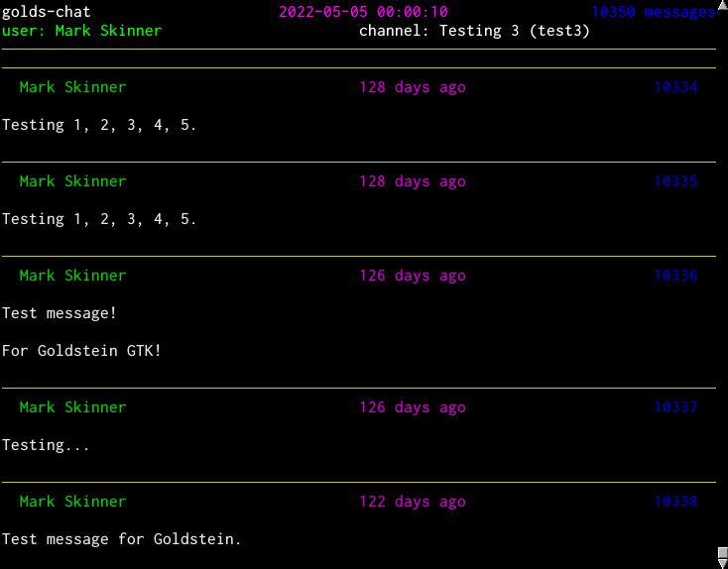
Task: Select the channel: Testing 3 (test3) header
Action: pos(474,31)
